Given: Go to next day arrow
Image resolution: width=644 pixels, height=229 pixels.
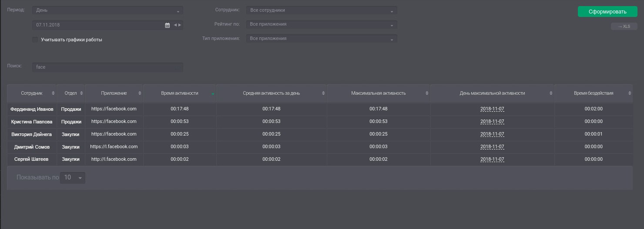Looking at the screenshot, I should pyautogui.click(x=180, y=25).
